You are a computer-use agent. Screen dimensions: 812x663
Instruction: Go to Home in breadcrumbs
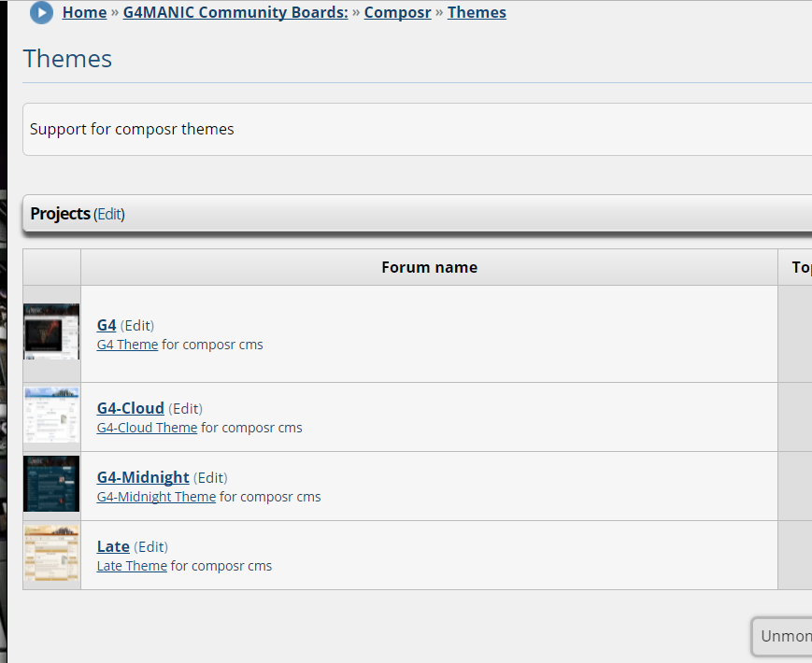84,13
